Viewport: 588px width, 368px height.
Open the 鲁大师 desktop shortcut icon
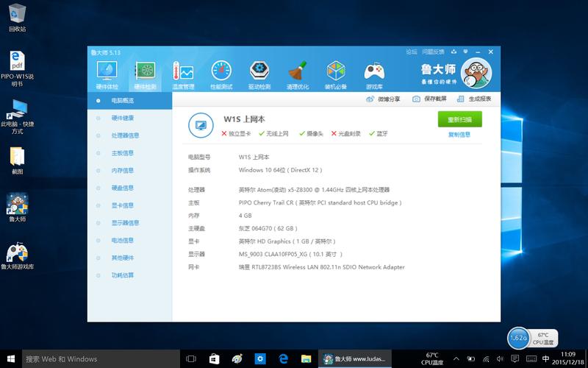pyautogui.click(x=17, y=208)
